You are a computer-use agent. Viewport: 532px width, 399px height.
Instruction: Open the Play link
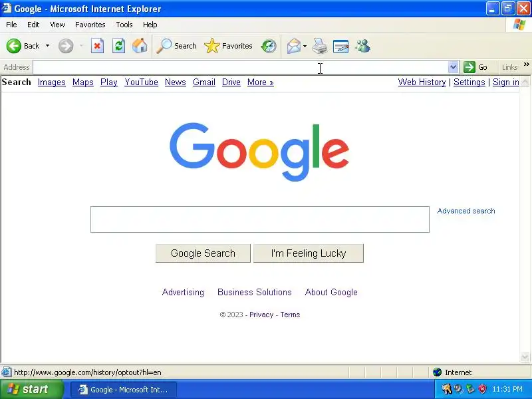click(x=109, y=82)
